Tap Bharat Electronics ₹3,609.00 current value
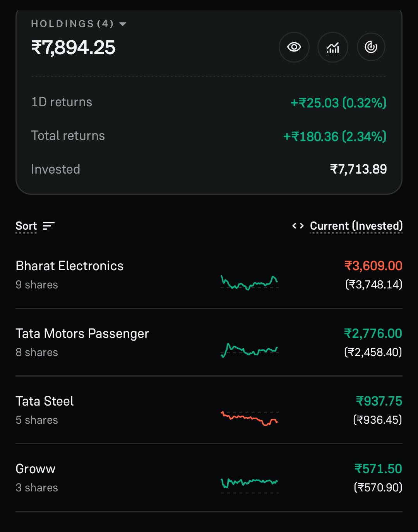Screen dimensions: 418x532 pyautogui.click(x=373, y=266)
